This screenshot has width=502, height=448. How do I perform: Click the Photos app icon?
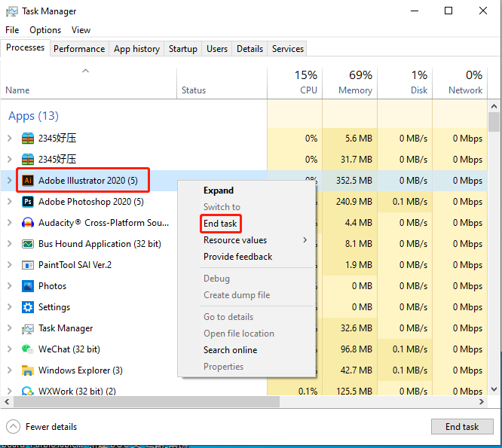28,286
